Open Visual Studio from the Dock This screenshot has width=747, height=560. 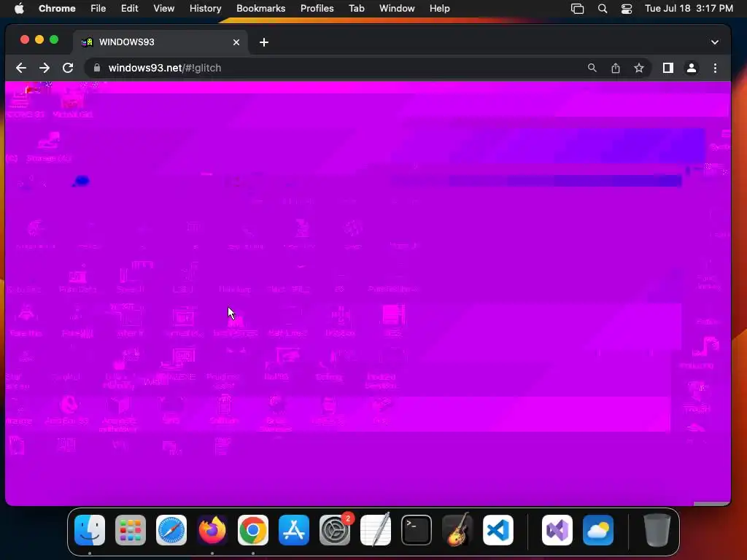[557, 530]
